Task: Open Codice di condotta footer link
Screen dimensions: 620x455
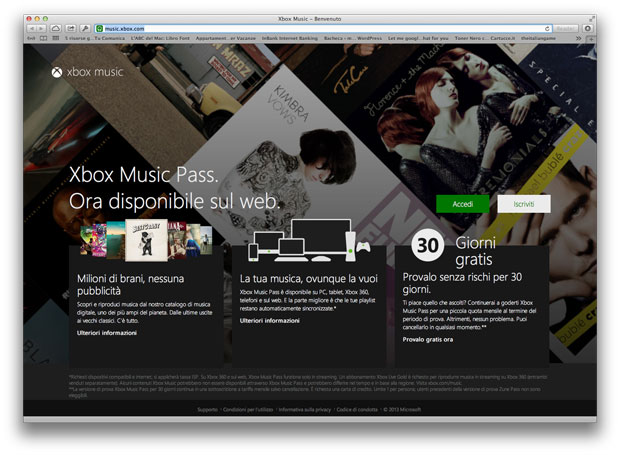Action: tap(357, 410)
